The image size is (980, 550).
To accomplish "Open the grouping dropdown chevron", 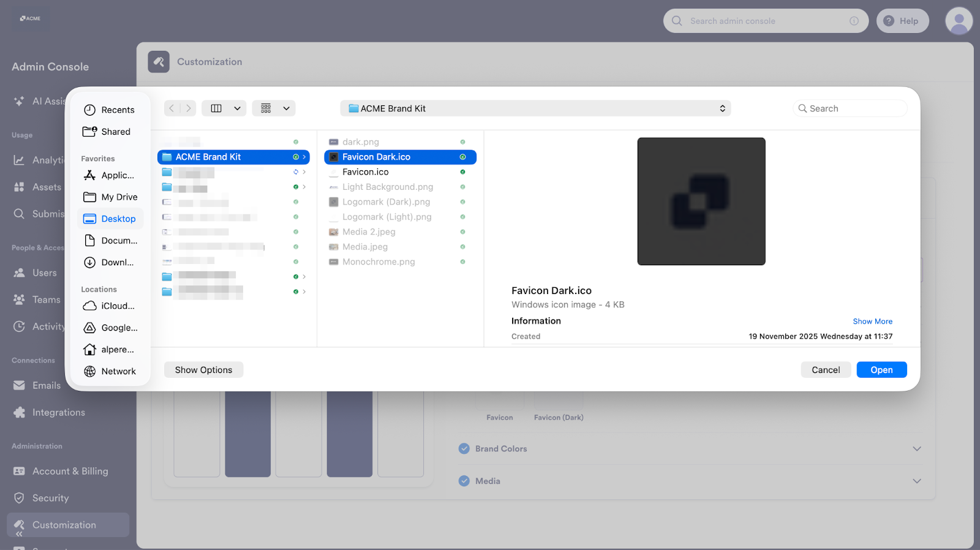I will pos(286,108).
